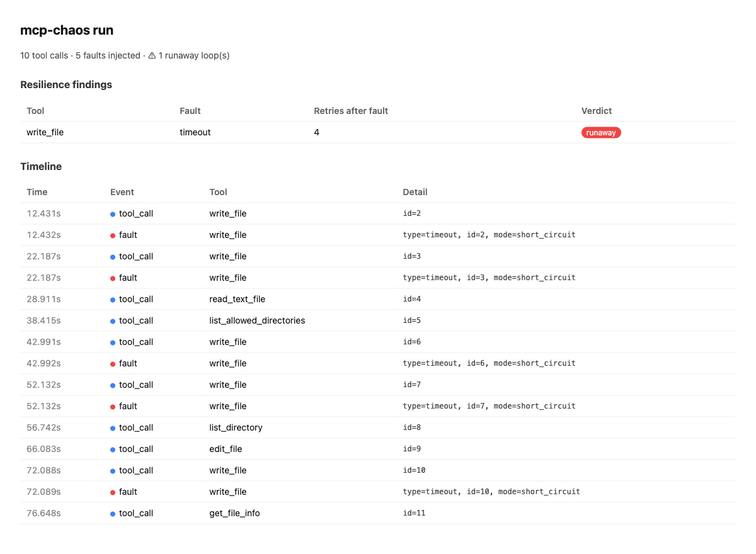Click the read_text_file tool name
This screenshot has width=756, height=554.
(238, 299)
